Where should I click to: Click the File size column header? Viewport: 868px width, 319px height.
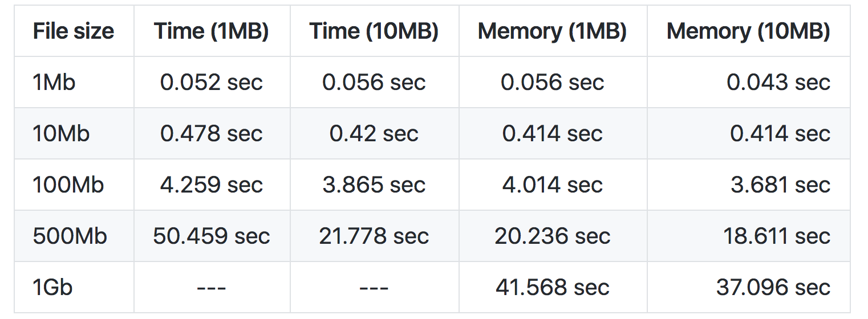[x=74, y=31]
